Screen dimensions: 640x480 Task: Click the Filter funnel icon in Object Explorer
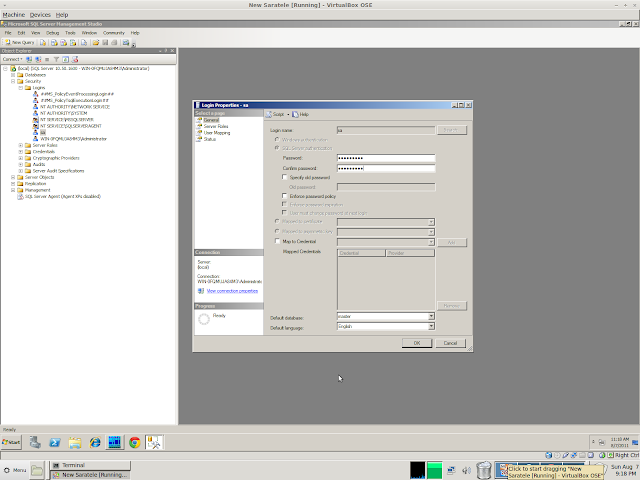coord(56,59)
